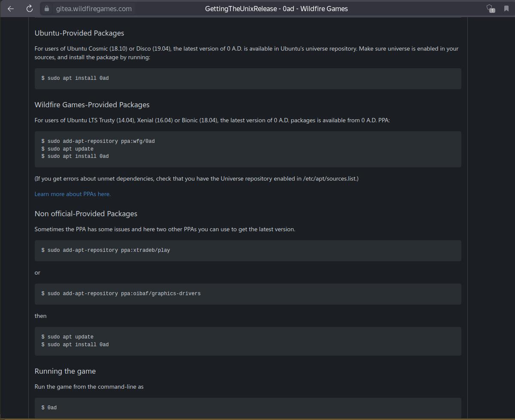Click the browser back arrow
Screen dimensions: 515x420
click(x=11, y=9)
